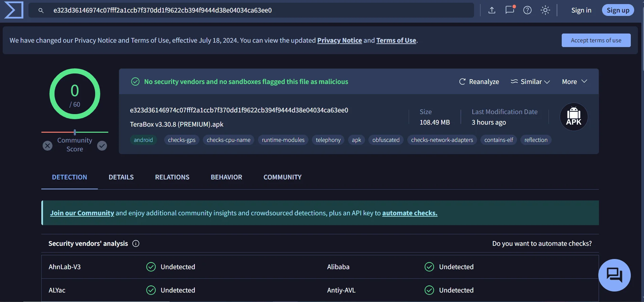Open the Privacy Notice link
Image resolution: width=644 pixels, height=302 pixels.
[340, 40]
